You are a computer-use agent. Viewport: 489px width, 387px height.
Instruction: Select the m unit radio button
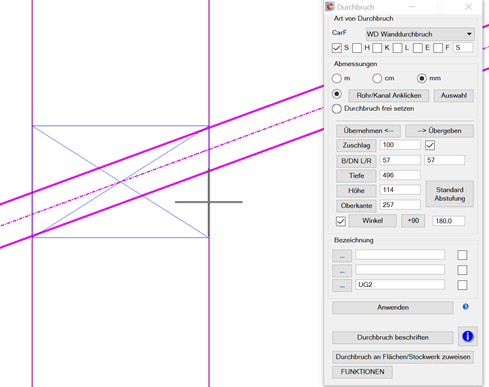pos(337,78)
